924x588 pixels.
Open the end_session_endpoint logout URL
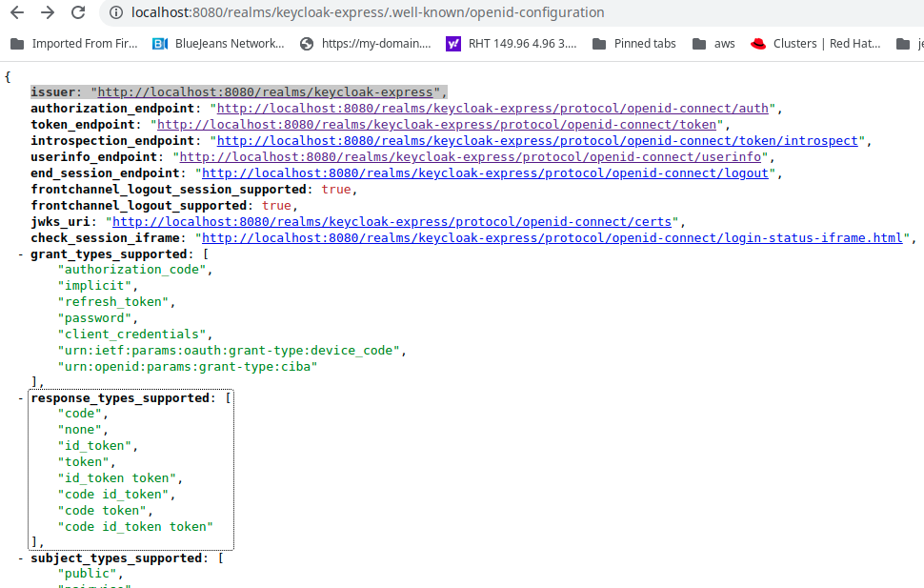(x=486, y=173)
